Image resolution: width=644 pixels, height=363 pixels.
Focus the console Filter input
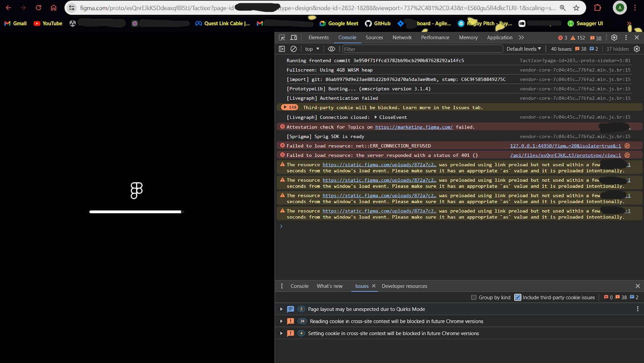[422, 49]
